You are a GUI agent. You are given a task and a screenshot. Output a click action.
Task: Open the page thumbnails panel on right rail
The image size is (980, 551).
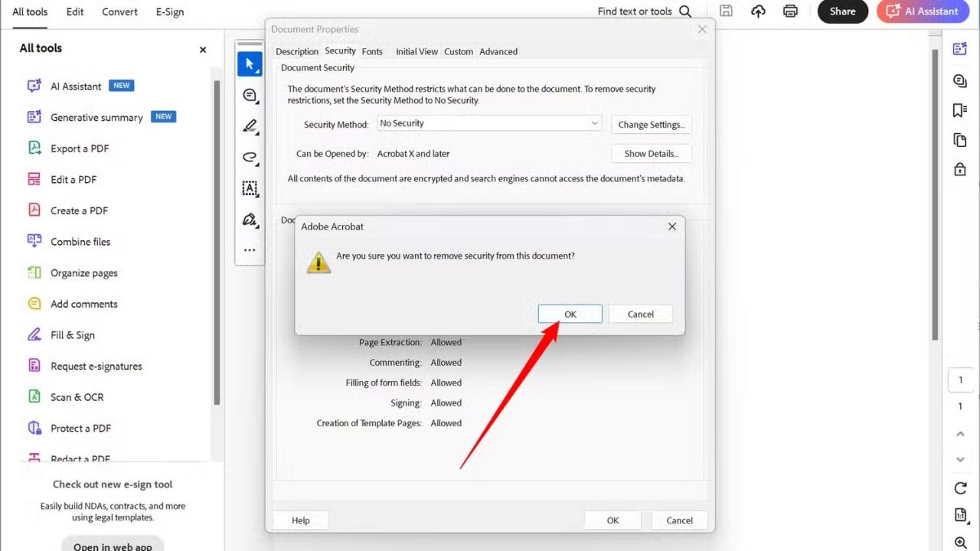pos(959,140)
